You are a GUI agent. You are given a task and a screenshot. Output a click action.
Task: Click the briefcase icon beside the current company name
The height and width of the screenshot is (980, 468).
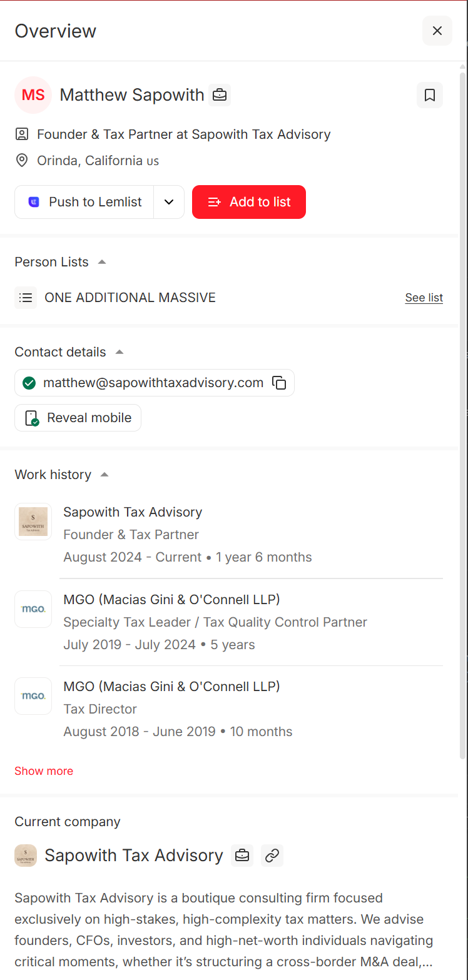click(x=242, y=856)
